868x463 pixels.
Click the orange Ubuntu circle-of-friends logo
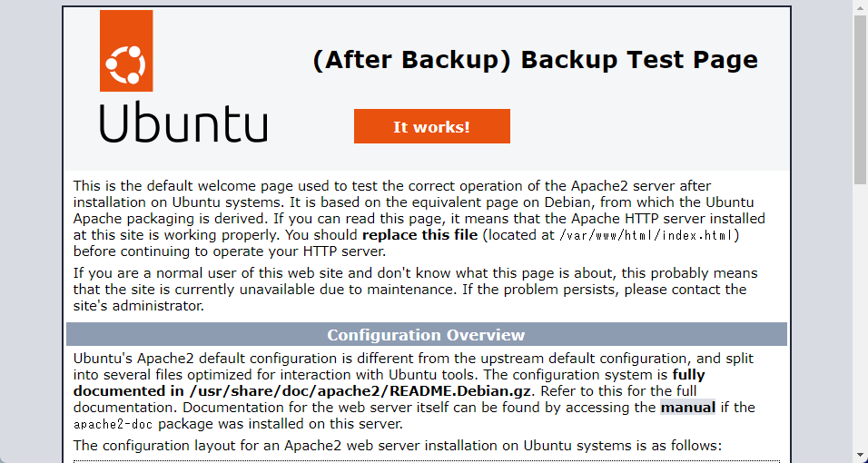click(x=126, y=51)
